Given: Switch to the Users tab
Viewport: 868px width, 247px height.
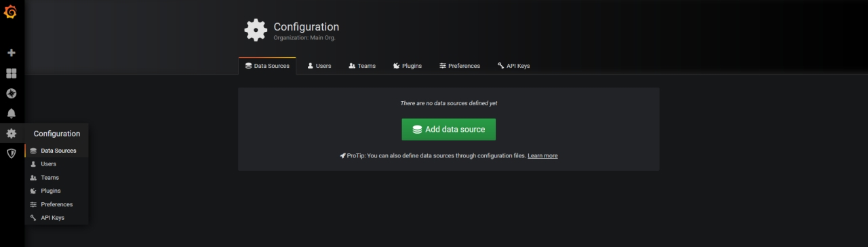Looking at the screenshot, I should click(x=319, y=66).
